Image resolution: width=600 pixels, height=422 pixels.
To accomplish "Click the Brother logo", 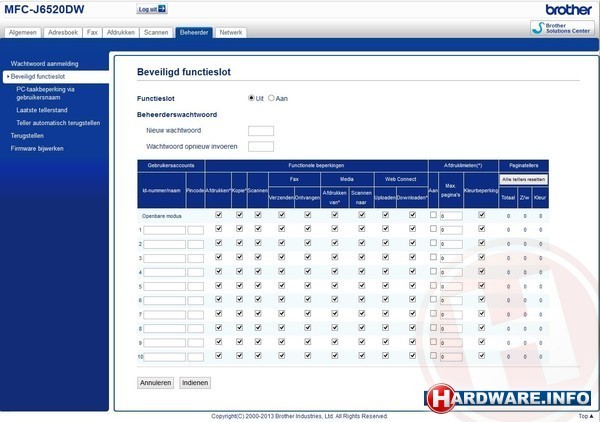I will 566,9.
